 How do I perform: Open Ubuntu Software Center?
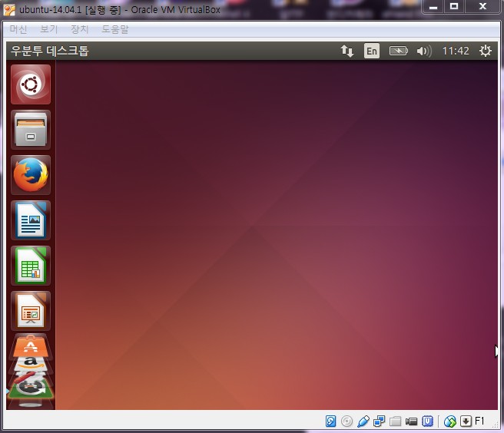click(x=31, y=346)
